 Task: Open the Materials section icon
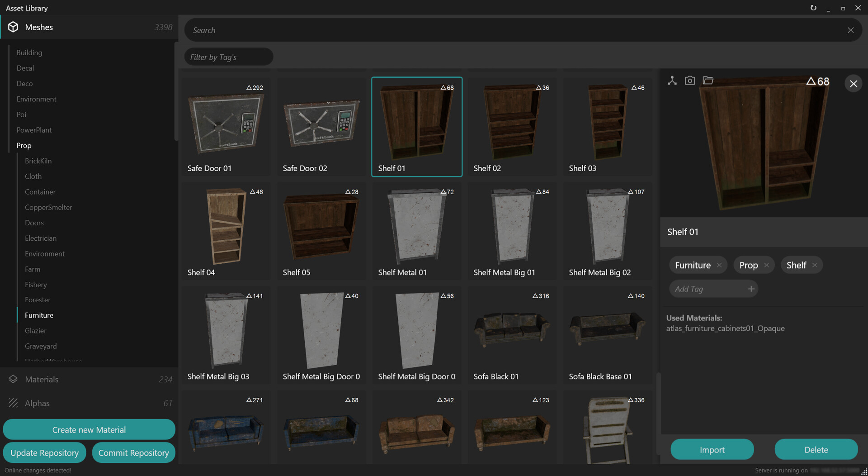click(13, 379)
